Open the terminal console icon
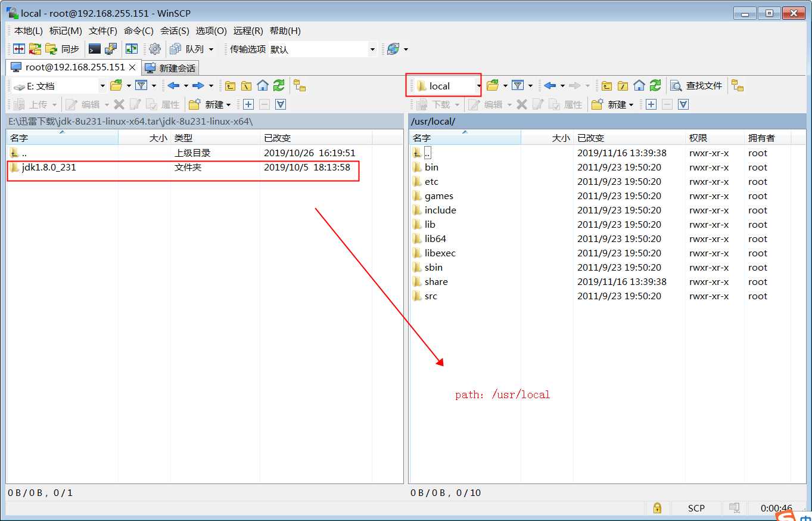 coord(95,49)
